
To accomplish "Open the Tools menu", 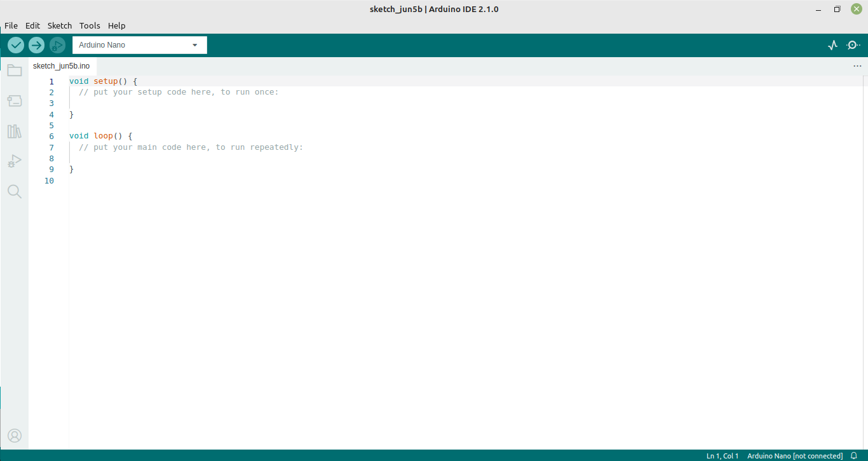I will coord(90,25).
